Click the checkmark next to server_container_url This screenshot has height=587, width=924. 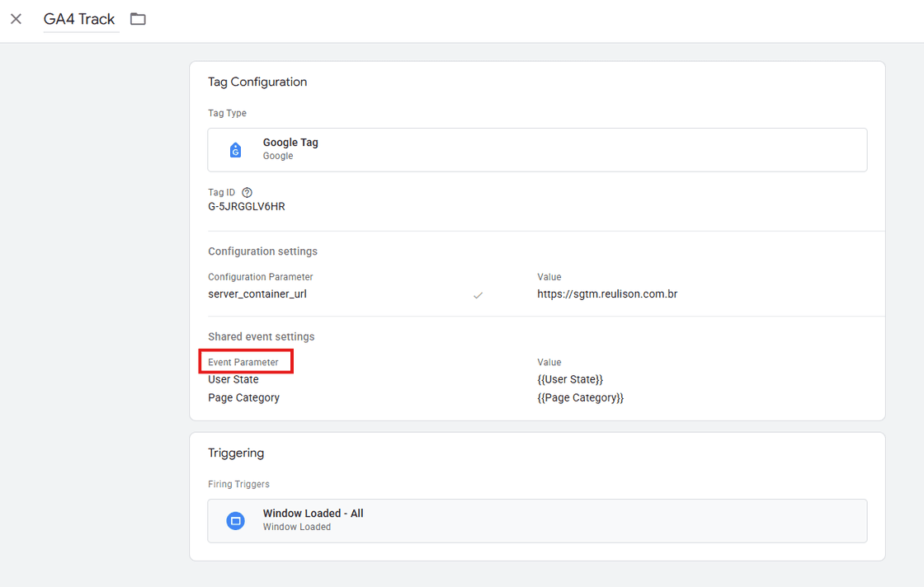tap(478, 294)
